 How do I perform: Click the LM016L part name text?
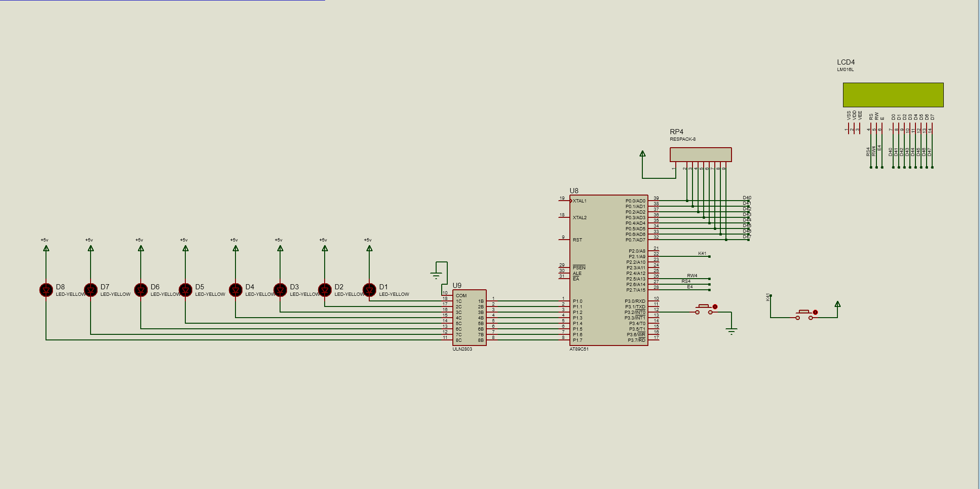[845, 70]
